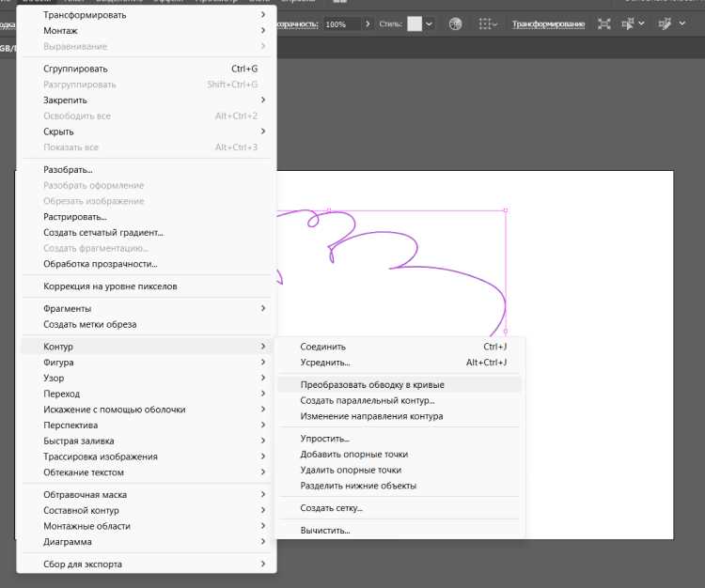The width and height of the screenshot is (705, 588).
Task: Open the select similar options arrow
Action: (x=642, y=23)
